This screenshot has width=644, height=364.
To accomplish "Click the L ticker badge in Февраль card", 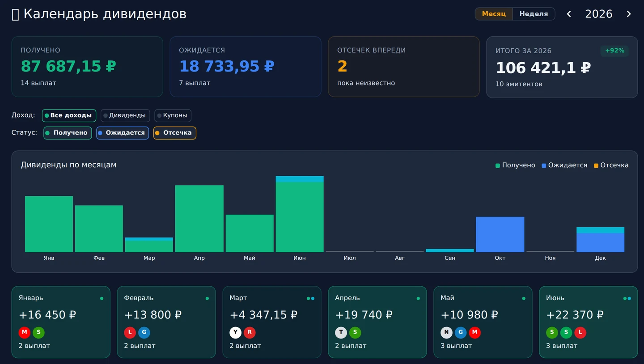I will tap(130, 332).
